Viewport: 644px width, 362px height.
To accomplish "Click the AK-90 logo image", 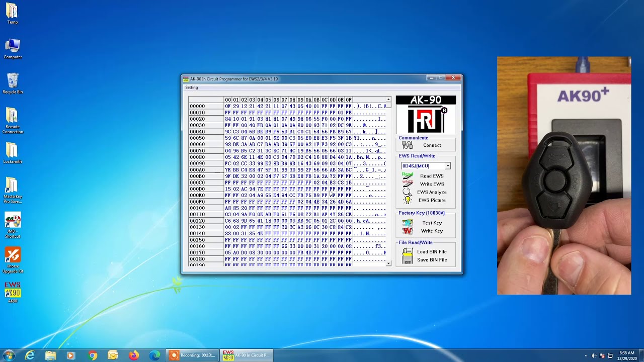I will tap(426, 114).
